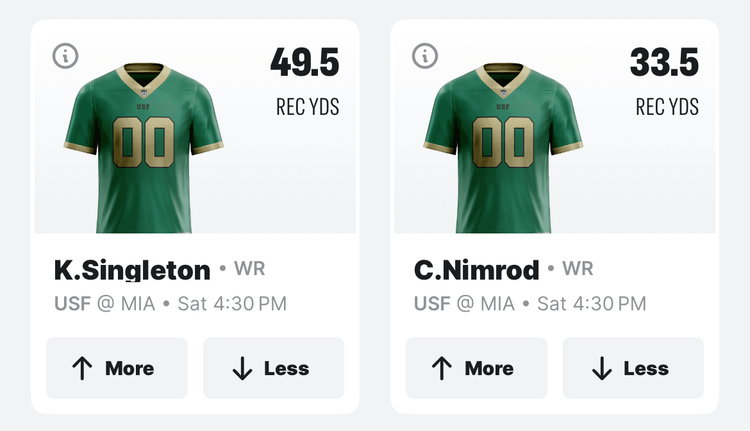Click up arrow icon for C.Nimrod More

[x=442, y=369]
